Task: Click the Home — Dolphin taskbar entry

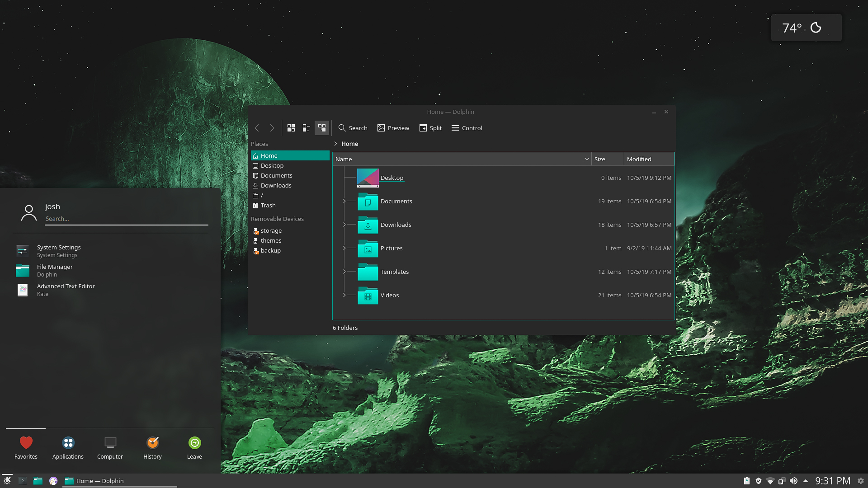Action: [119, 481]
